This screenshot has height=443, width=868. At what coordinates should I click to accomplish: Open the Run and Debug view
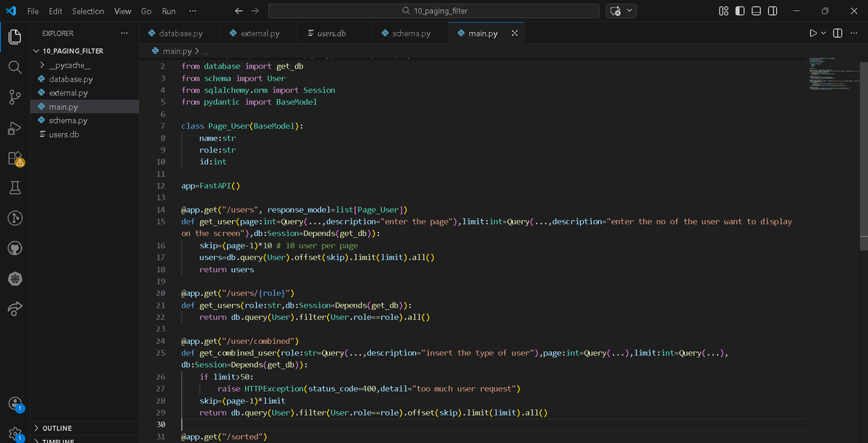coord(16,128)
